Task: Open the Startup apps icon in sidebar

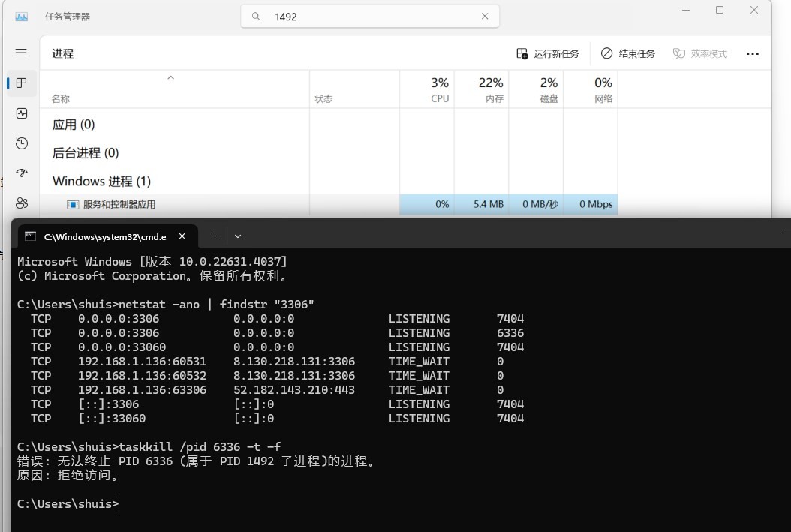Action: click(21, 173)
